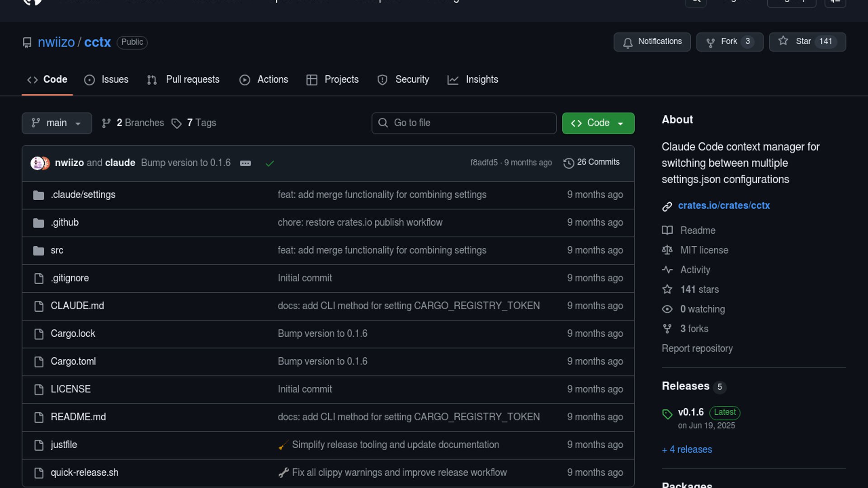View the 2 Branches list
This screenshot has height=488, width=868.
coord(133,123)
